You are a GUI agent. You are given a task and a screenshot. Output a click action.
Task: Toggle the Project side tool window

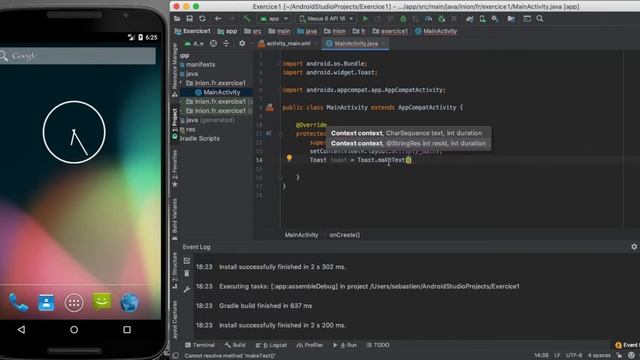175,124
